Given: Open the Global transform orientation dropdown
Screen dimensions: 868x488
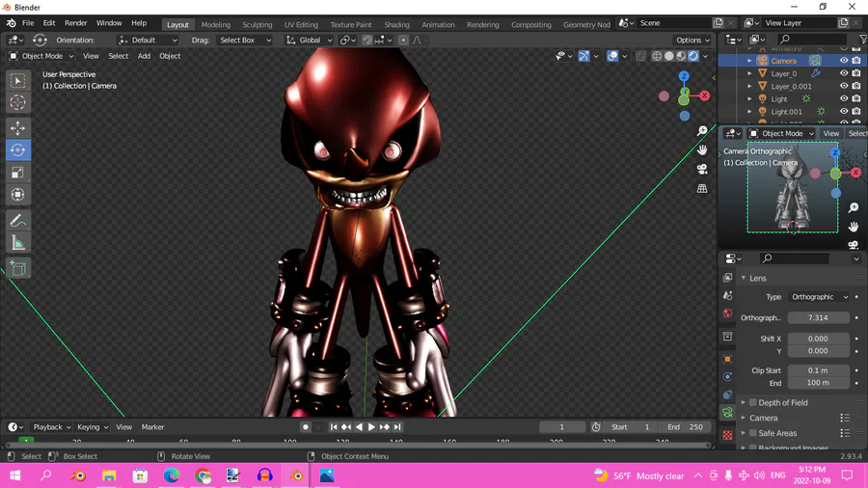Looking at the screenshot, I should click(x=310, y=40).
